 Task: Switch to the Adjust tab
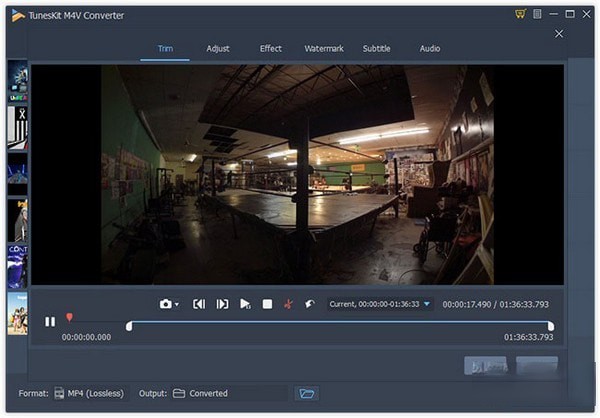click(218, 48)
